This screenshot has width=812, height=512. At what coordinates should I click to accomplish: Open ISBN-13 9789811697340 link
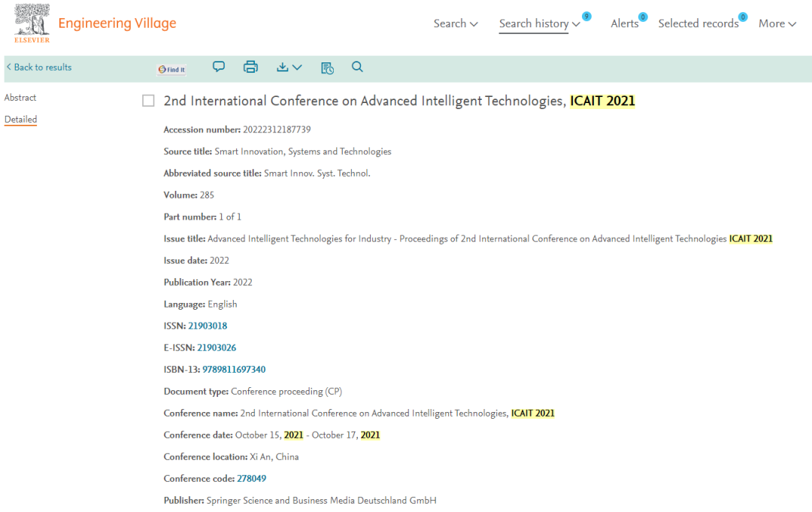tap(234, 370)
